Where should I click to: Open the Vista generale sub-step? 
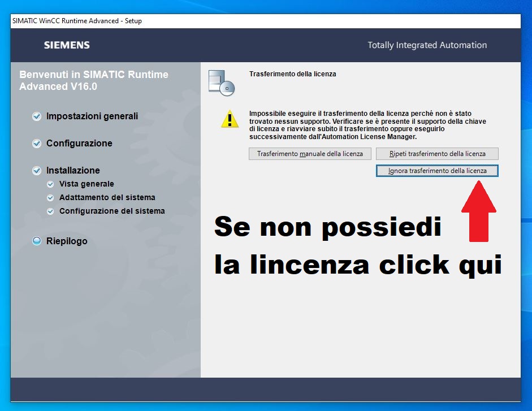pyautogui.click(x=86, y=184)
